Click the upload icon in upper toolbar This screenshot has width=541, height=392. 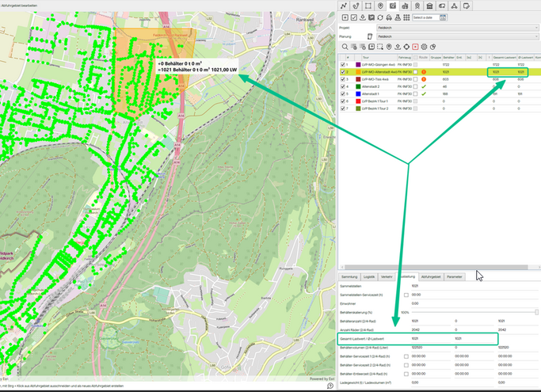363,17
